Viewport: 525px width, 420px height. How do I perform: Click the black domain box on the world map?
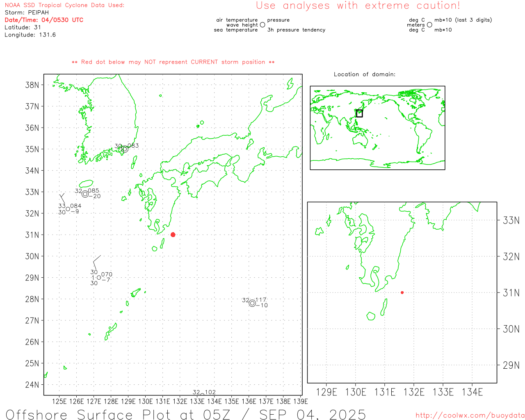(x=359, y=114)
